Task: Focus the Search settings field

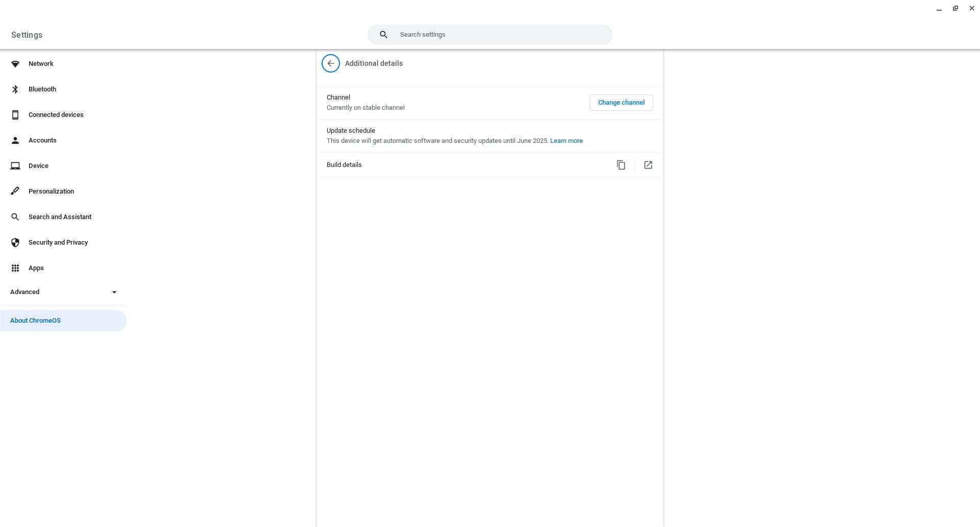Action: click(x=490, y=35)
